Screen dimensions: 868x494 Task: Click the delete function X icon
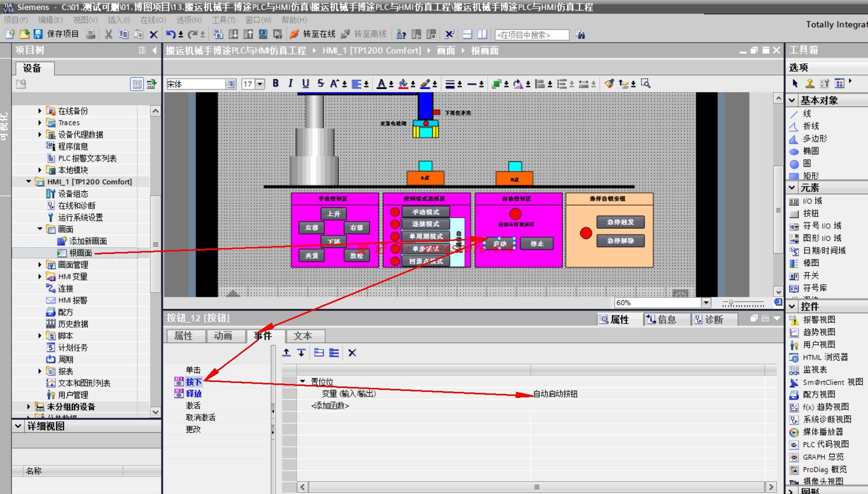(352, 353)
